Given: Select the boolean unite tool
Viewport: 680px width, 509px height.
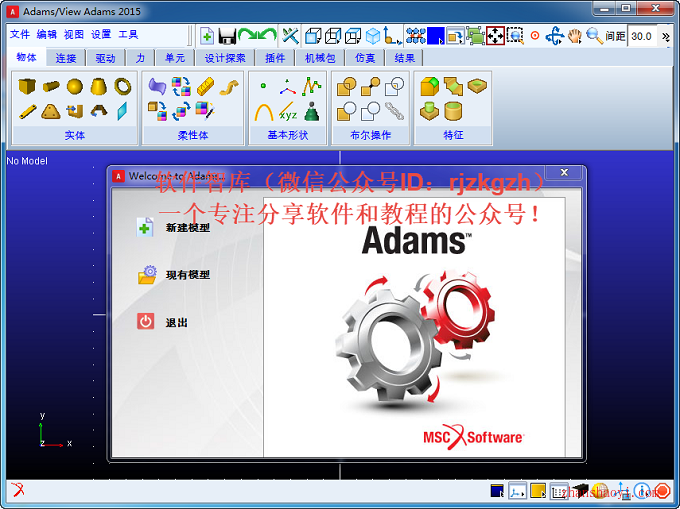Looking at the screenshot, I should 347,86.
